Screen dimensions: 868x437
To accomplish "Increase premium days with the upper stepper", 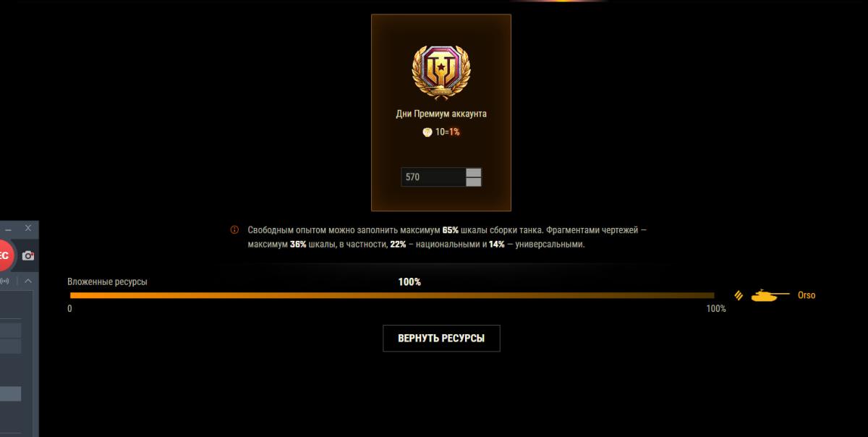I will pyautogui.click(x=474, y=172).
